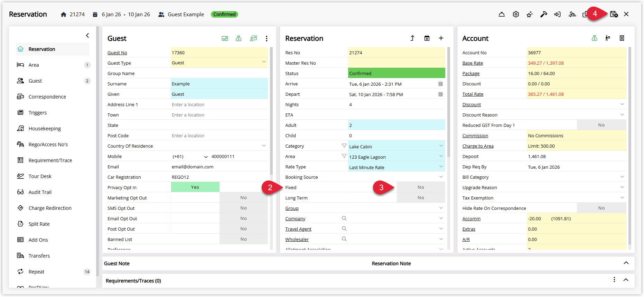Open the Tax Exemption dropdown
The height and width of the screenshot is (297, 644).
[622, 197]
